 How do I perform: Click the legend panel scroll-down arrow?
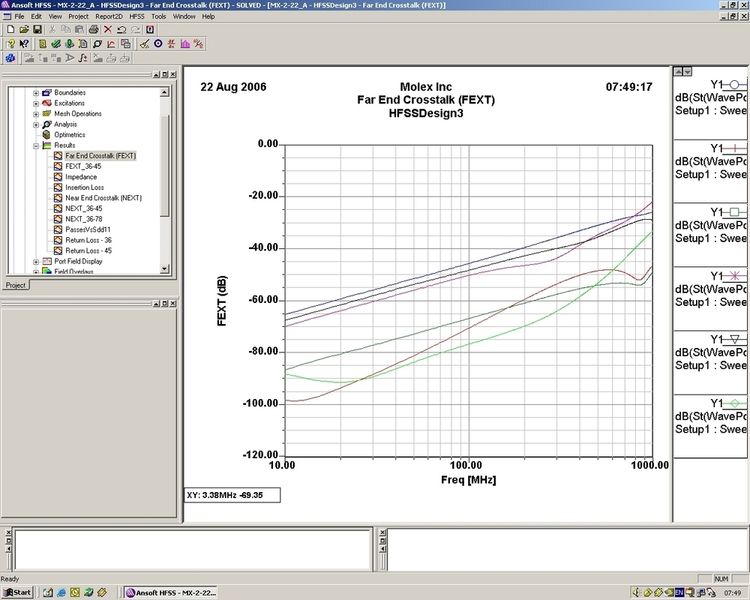point(687,72)
